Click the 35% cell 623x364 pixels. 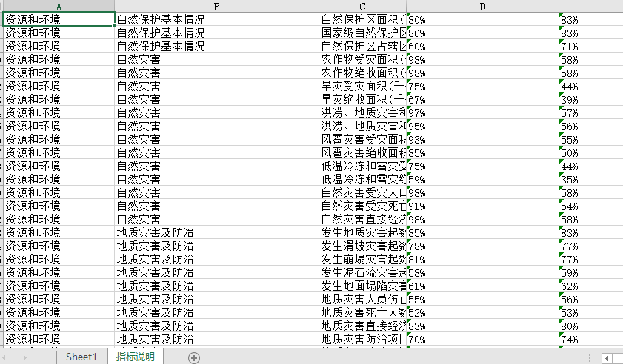(x=591, y=179)
